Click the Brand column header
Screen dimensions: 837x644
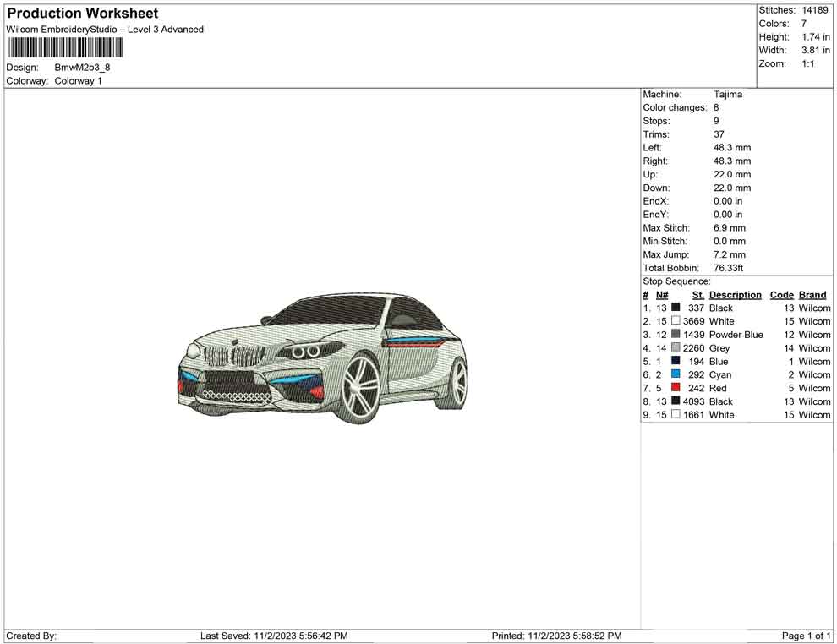812,294
